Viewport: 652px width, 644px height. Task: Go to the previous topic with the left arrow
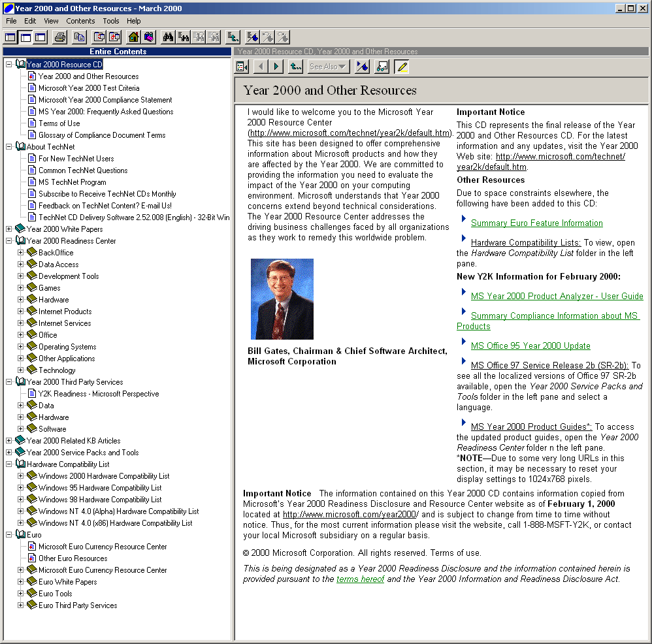[261, 67]
